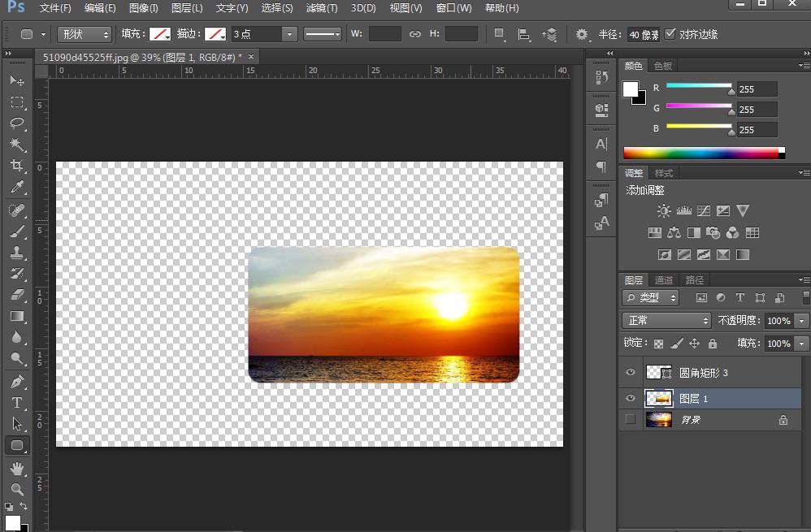The image size is (811, 532).
Task: Toggle lock layer position
Action: pyautogui.click(x=695, y=344)
